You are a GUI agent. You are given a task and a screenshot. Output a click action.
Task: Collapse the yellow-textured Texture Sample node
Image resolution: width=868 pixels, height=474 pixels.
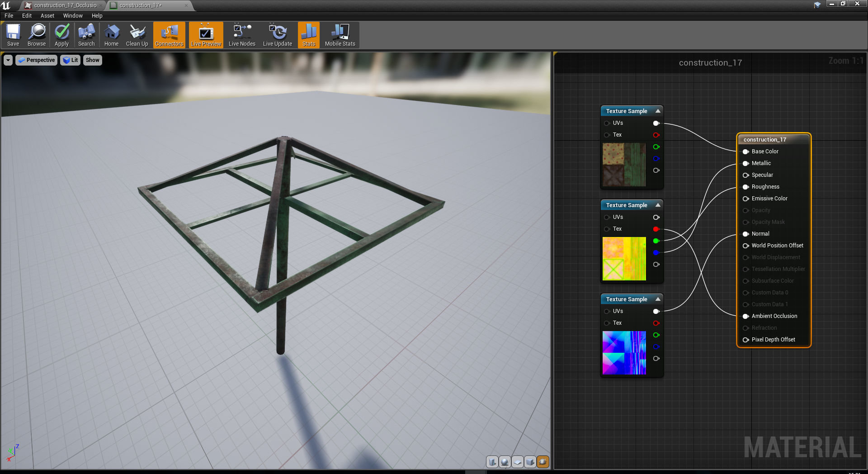[658, 205]
